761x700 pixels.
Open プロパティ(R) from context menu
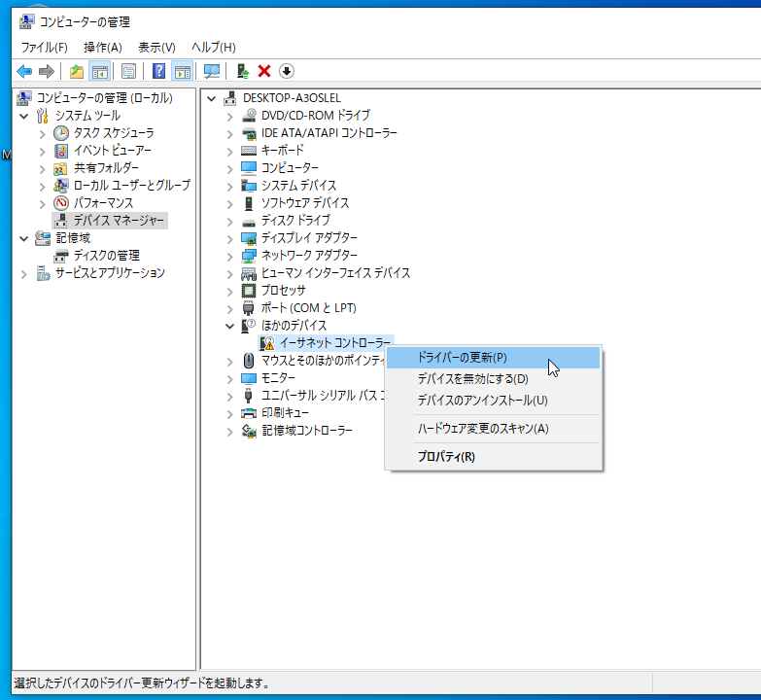tap(493, 457)
